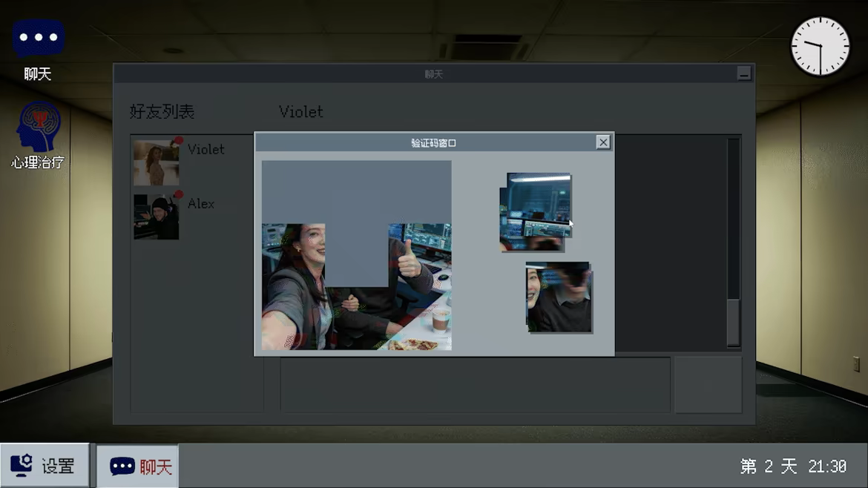Image resolution: width=868 pixels, height=488 pixels.
Task: Minimize the 聊天 chat window
Action: point(744,73)
